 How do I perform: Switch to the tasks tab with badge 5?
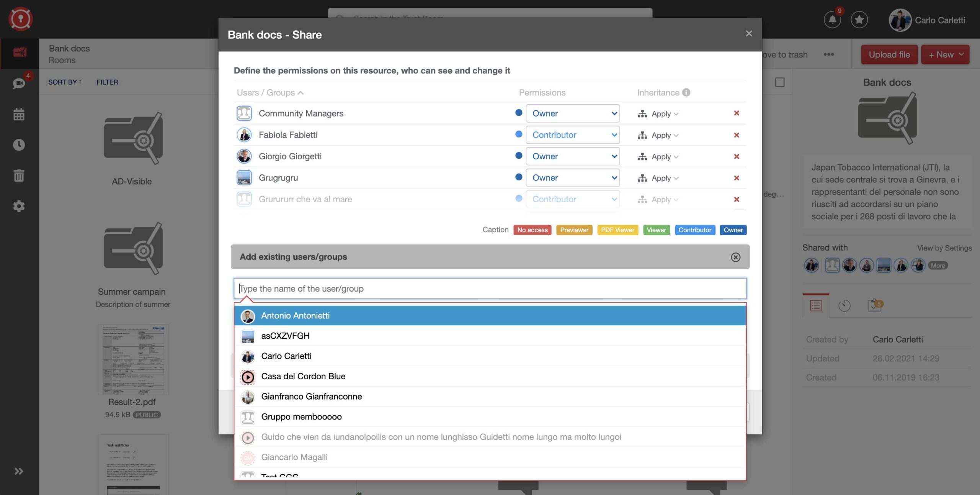[x=874, y=305]
